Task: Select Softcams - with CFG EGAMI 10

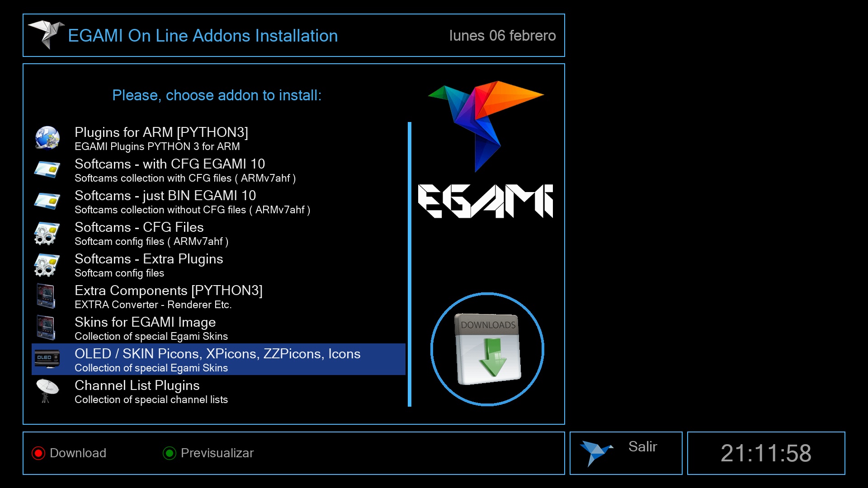Action: pos(170,164)
